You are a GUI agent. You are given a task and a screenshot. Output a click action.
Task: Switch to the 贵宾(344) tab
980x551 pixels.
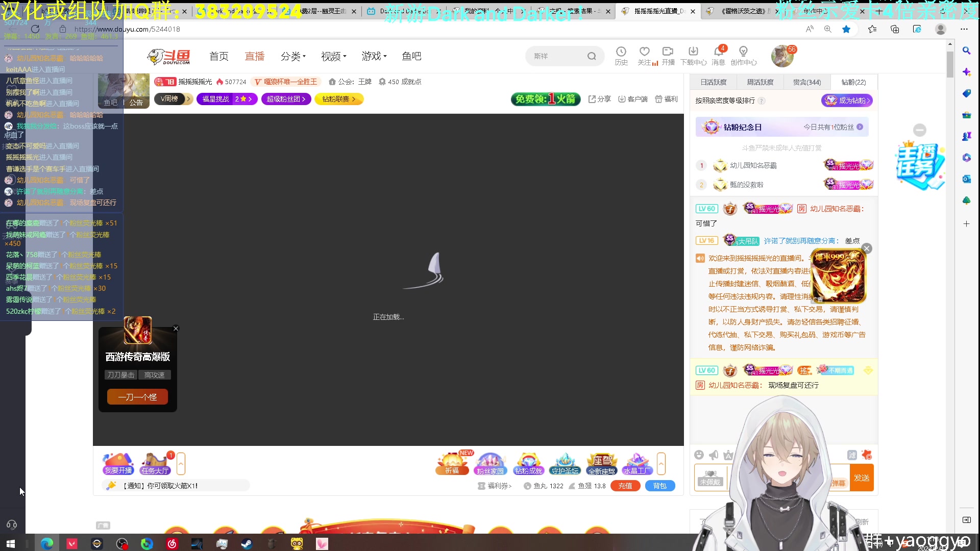[806, 82]
